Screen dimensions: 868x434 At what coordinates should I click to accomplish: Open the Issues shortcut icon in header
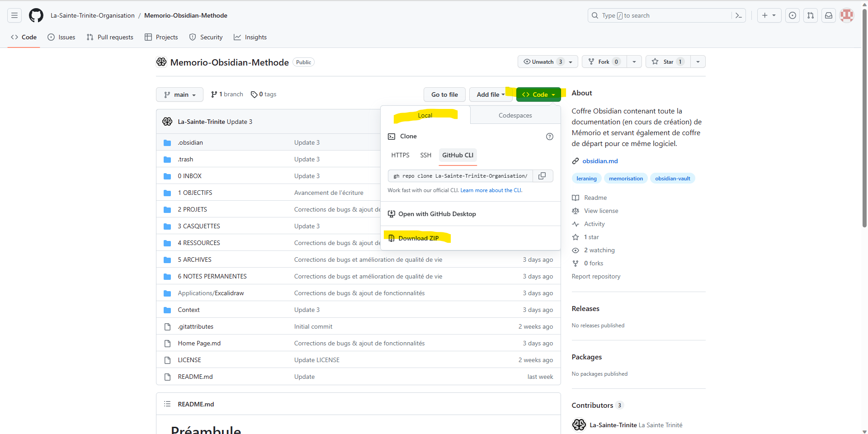[x=793, y=15]
